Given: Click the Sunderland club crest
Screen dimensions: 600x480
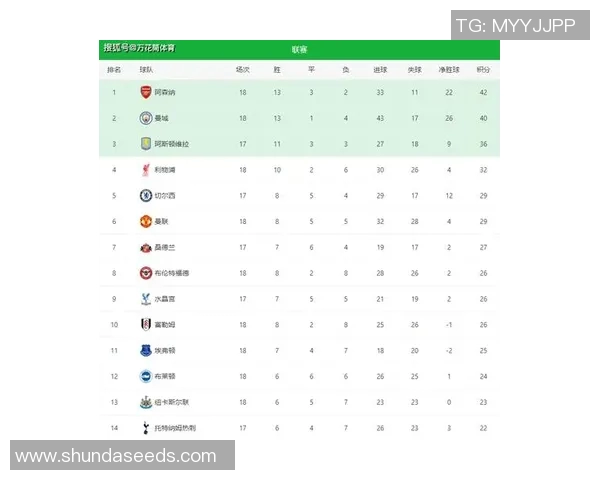Looking at the screenshot, I should coord(145,247).
